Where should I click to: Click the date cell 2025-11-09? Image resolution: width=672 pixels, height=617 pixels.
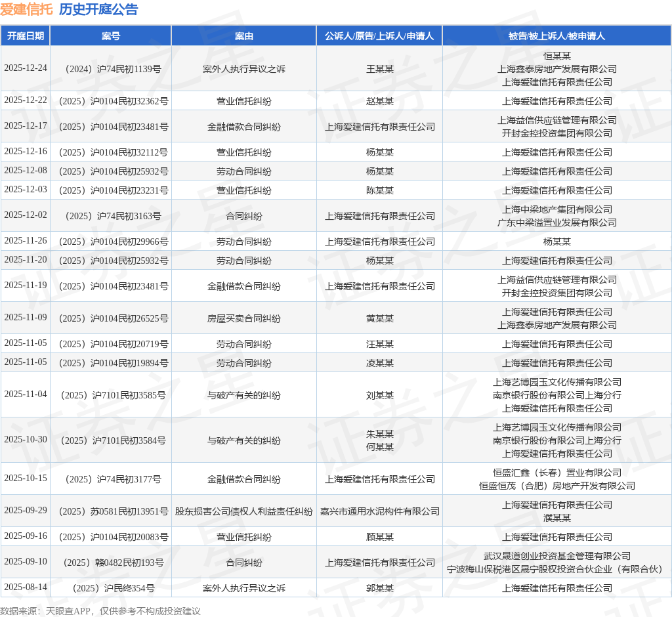point(26,318)
